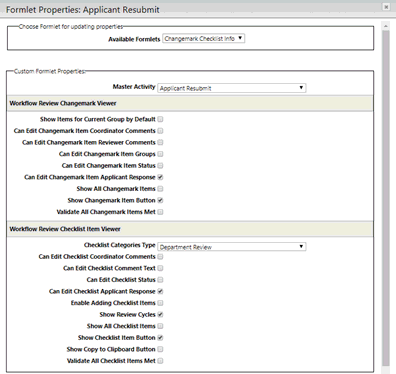The image size is (396, 374).
Task: Click the Master Activity label
Action: 134,87
